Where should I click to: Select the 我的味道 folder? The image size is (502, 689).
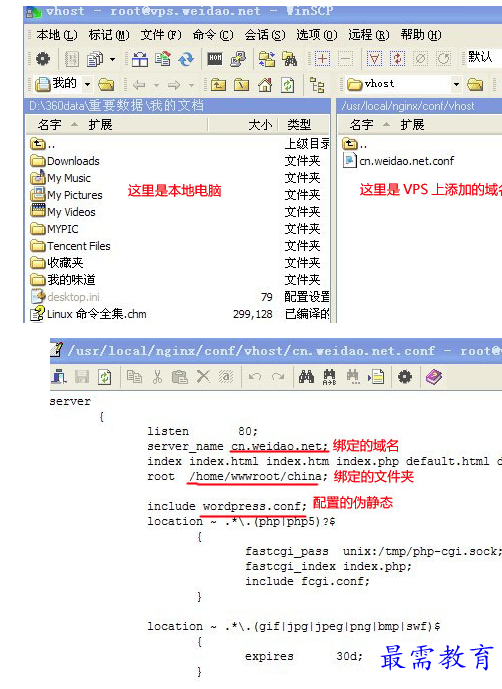[x=63, y=279]
